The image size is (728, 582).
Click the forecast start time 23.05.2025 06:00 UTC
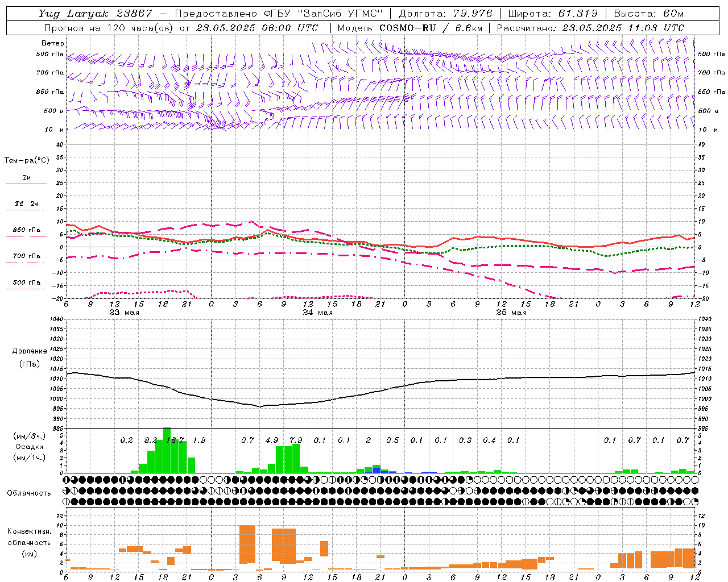point(257,28)
